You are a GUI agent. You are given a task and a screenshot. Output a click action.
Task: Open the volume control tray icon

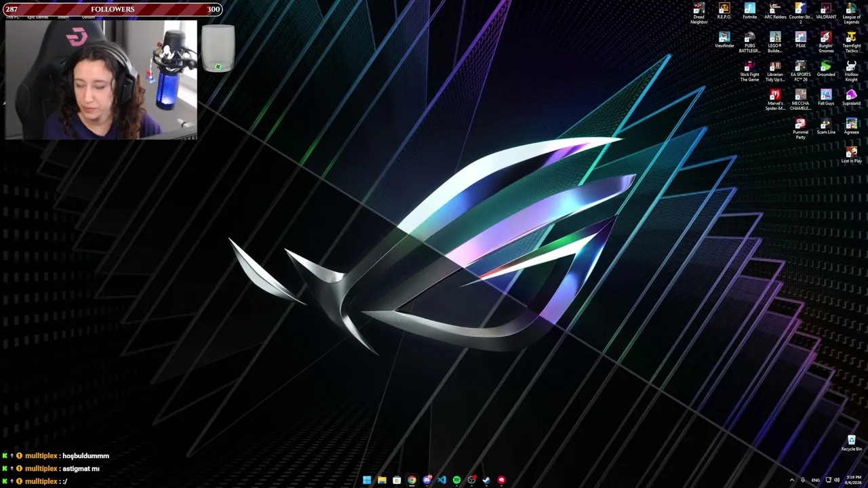pos(837,480)
